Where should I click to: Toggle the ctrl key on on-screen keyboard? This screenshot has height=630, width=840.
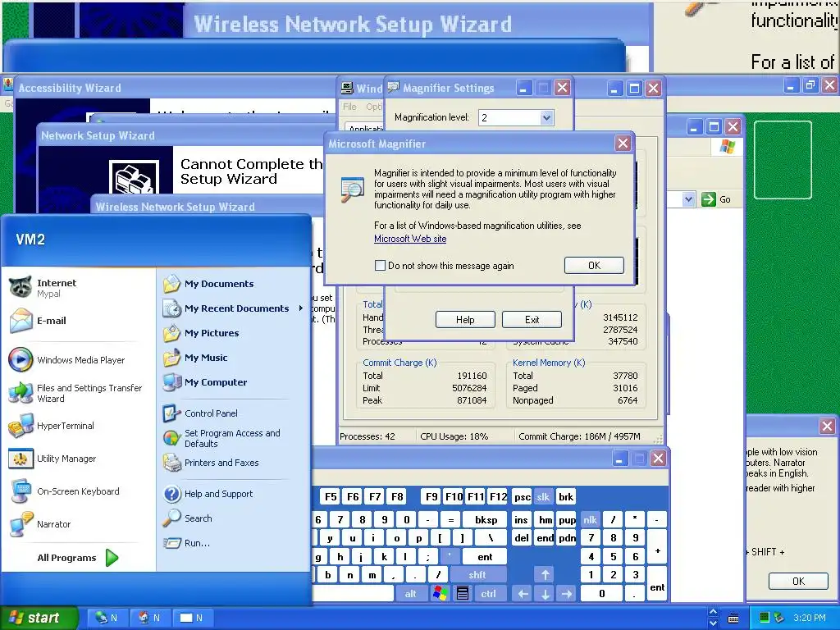tap(488, 594)
